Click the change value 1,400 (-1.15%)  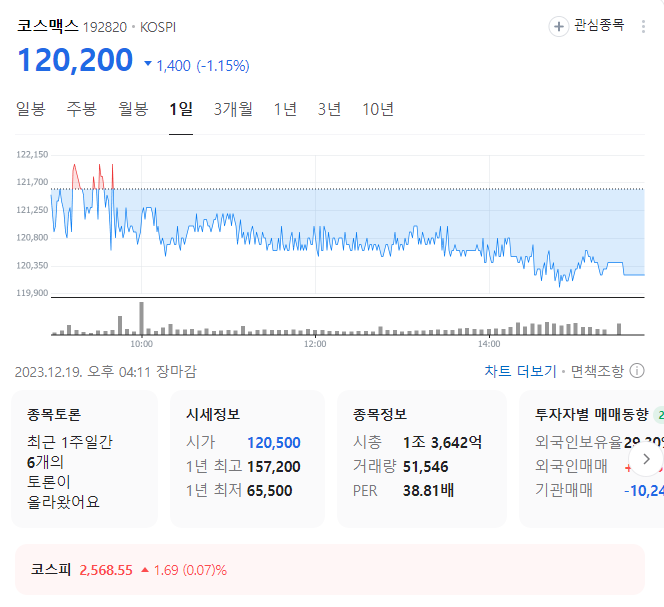pos(203,66)
